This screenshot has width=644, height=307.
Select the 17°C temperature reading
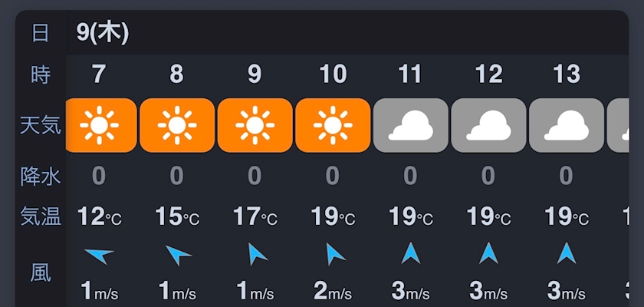(x=255, y=217)
